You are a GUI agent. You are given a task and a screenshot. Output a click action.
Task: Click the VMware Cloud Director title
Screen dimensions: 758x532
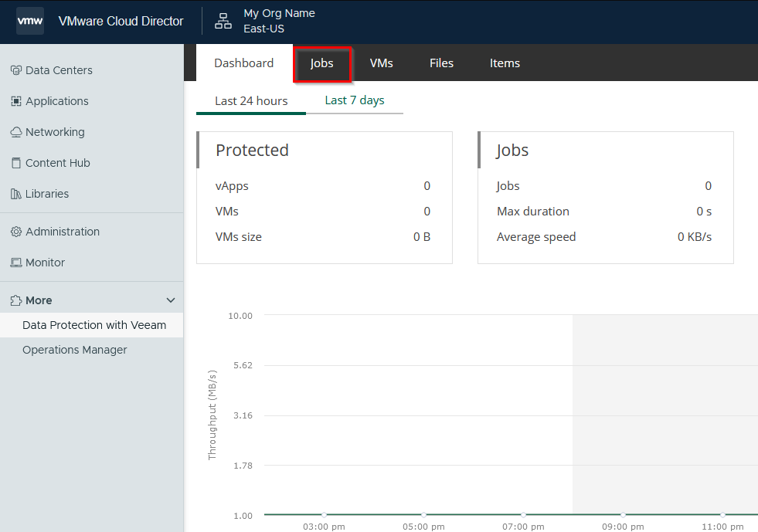(121, 22)
